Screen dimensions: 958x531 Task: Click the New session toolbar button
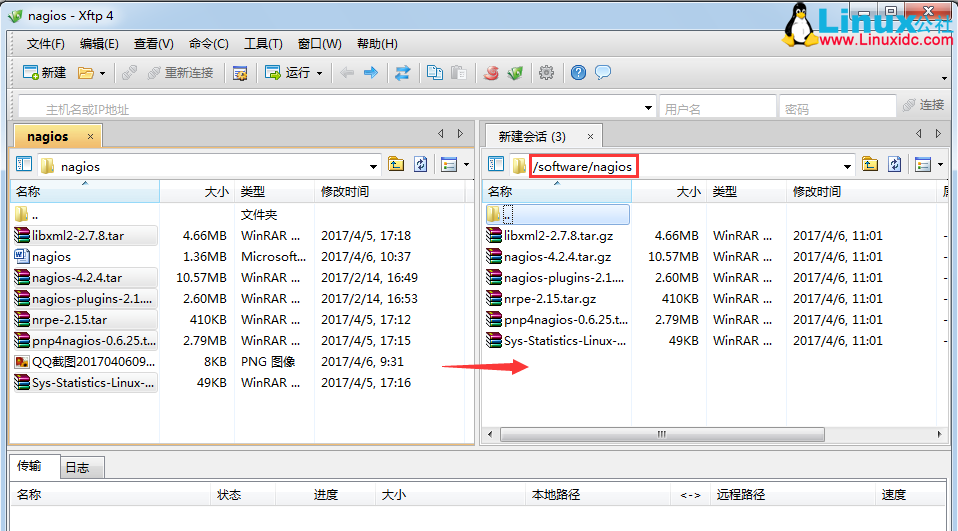[x=44, y=73]
